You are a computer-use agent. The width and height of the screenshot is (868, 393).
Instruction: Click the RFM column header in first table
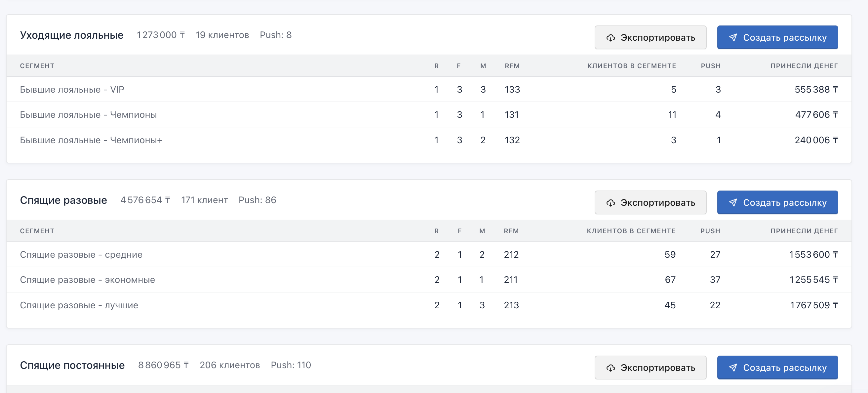[512, 66]
